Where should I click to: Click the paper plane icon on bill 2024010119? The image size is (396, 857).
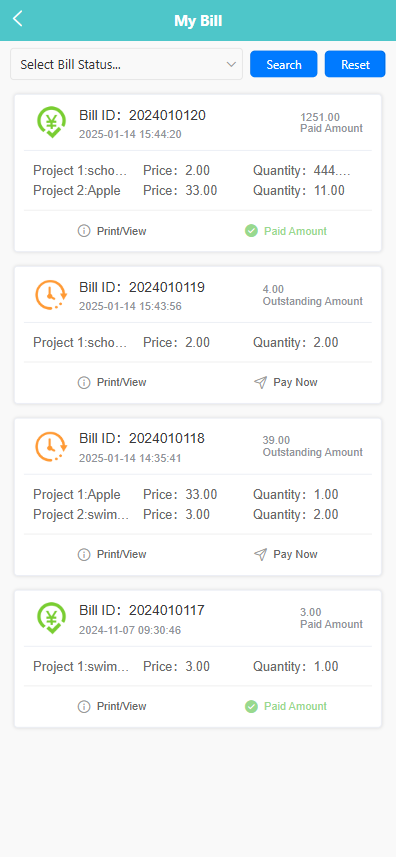point(261,383)
